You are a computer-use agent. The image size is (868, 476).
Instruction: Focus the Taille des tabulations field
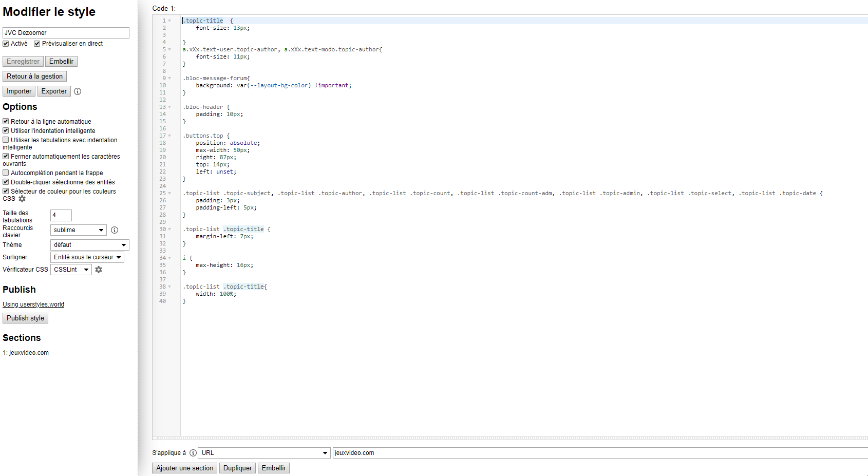pyautogui.click(x=61, y=215)
